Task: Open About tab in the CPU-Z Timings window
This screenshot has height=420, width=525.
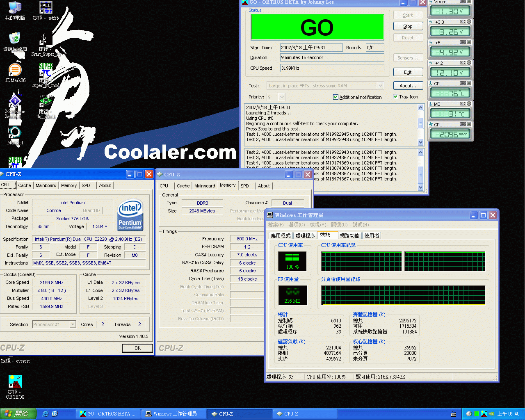Action: point(264,186)
